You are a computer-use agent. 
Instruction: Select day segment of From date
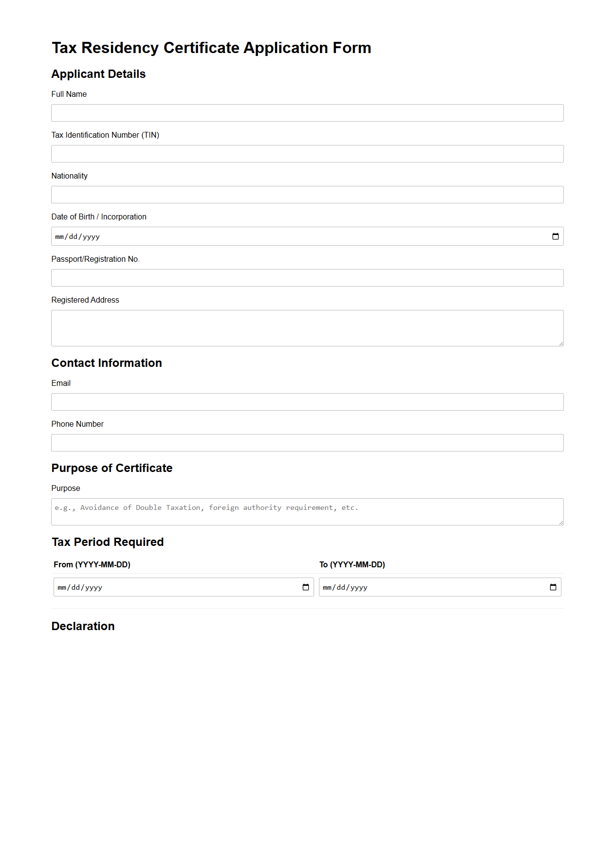click(75, 588)
